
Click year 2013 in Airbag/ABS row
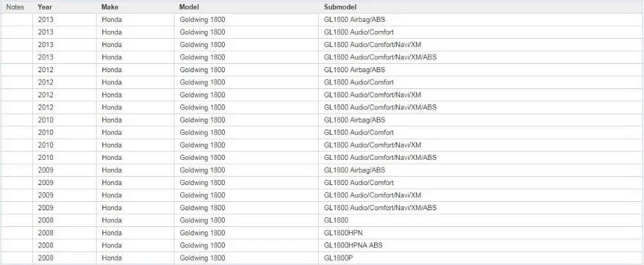point(46,19)
